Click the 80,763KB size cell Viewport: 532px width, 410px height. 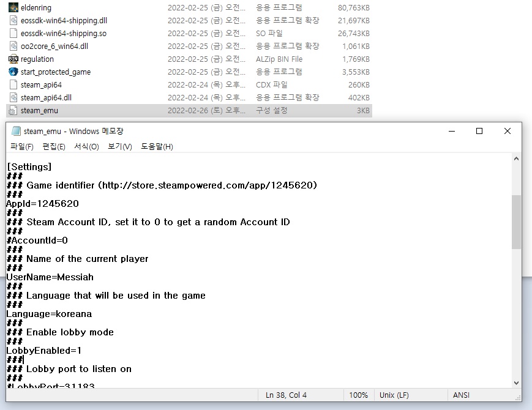tap(353, 7)
